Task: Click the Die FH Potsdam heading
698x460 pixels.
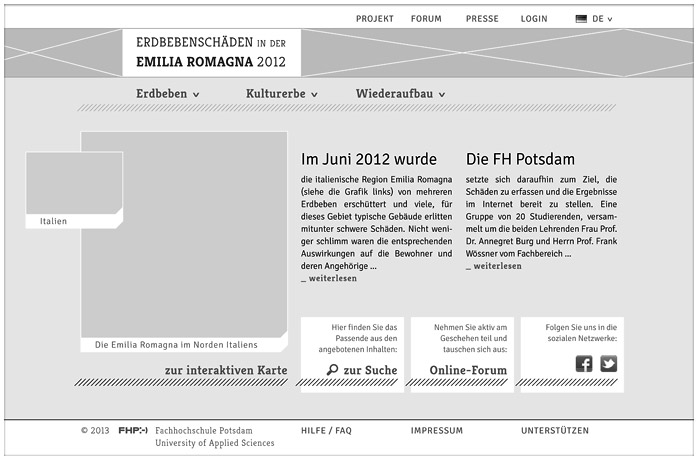Action: pyautogui.click(x=520, y=159)
